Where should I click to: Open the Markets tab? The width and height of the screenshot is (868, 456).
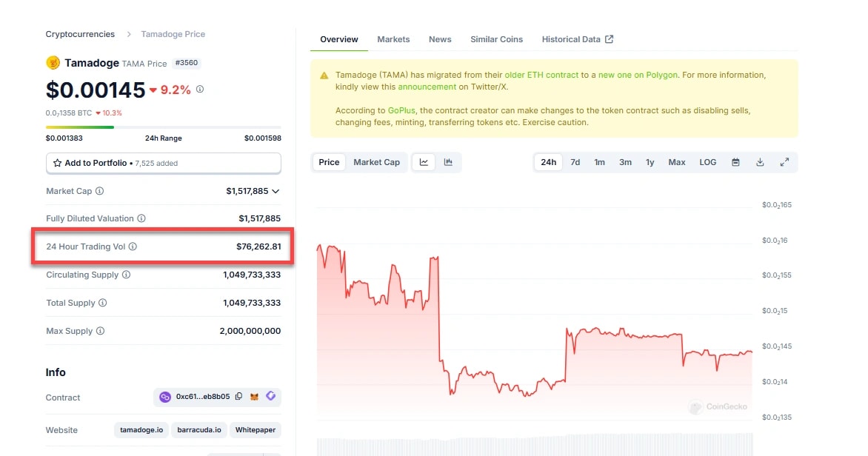(x=393, y=39)
